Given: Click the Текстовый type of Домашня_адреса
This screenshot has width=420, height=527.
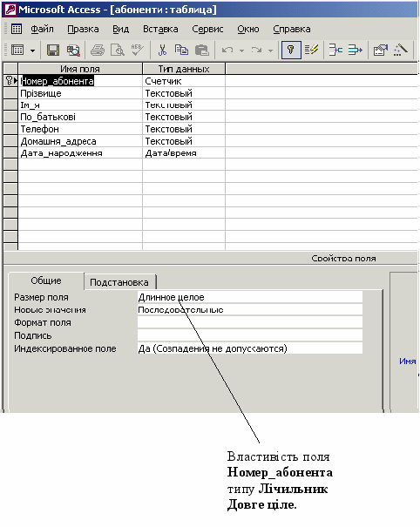Looking at the screenshot, I should click(x=184, y=141).
